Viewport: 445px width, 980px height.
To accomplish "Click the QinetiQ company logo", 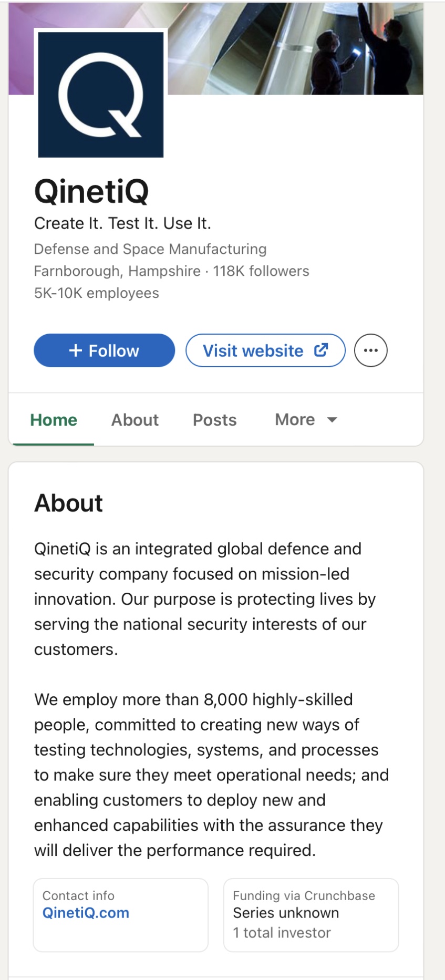I will tap(100, 95).
